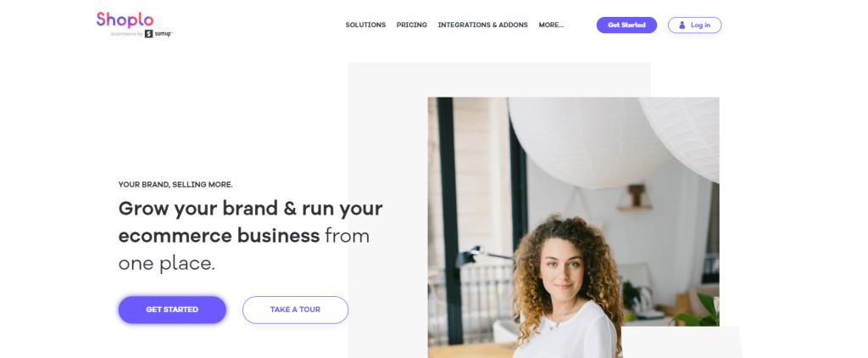Click the "Grow your brand & run your" headline
868x358 pixels.
coord(250,209)
